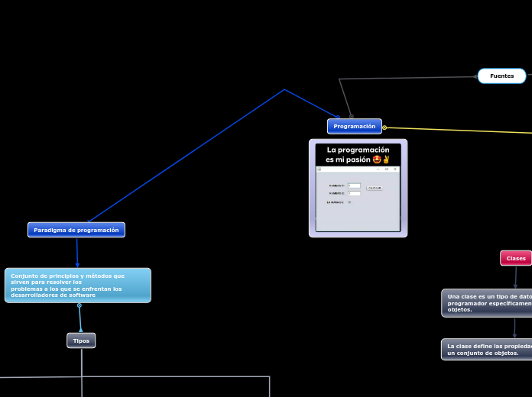Click the star-eyes emoji in the image
532x397 pixels.
[377, 160]
